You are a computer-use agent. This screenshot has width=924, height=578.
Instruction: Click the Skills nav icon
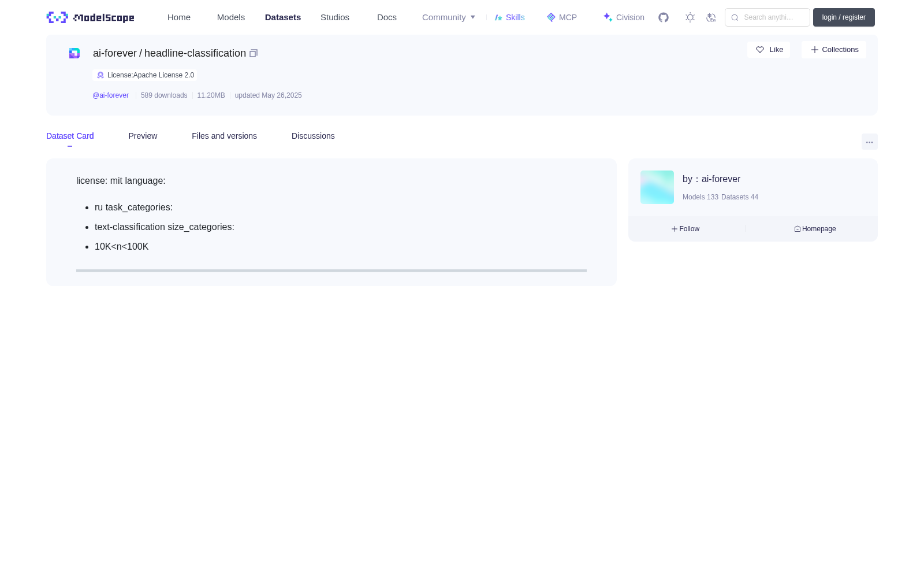coord(498,17)
